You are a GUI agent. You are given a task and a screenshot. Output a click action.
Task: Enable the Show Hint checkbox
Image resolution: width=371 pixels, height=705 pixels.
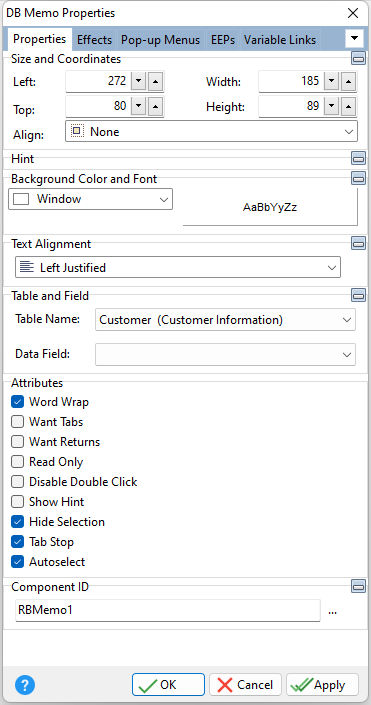coord(18,502)
